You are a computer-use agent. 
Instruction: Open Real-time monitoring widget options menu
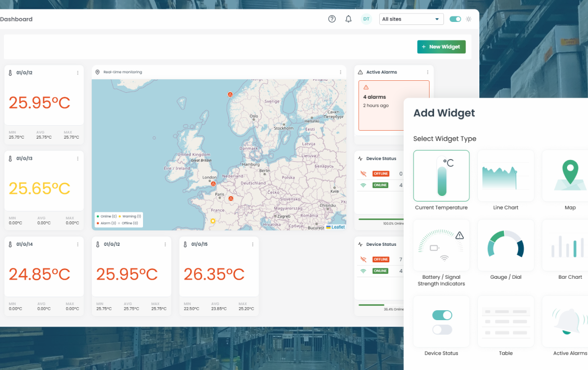[x=340, y=72]
